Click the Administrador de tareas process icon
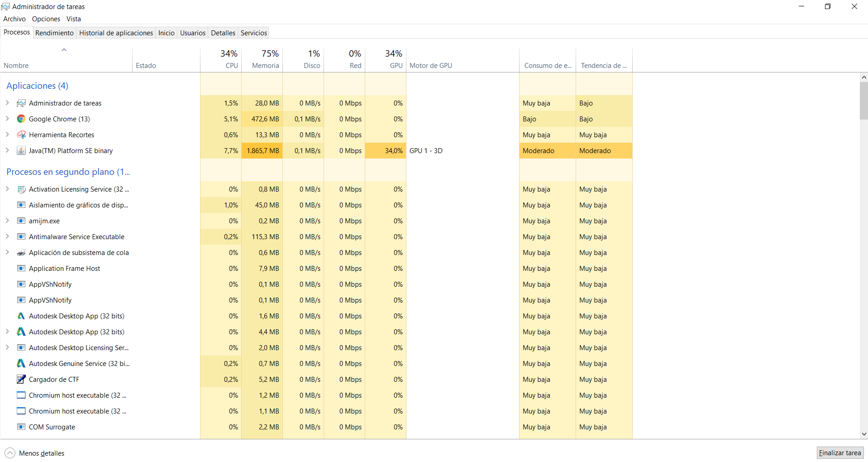 click(21, 103)
